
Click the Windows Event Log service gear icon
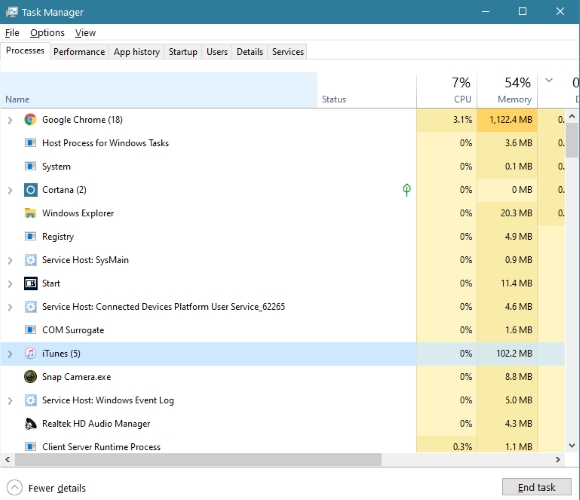click(x=31, y=401)
